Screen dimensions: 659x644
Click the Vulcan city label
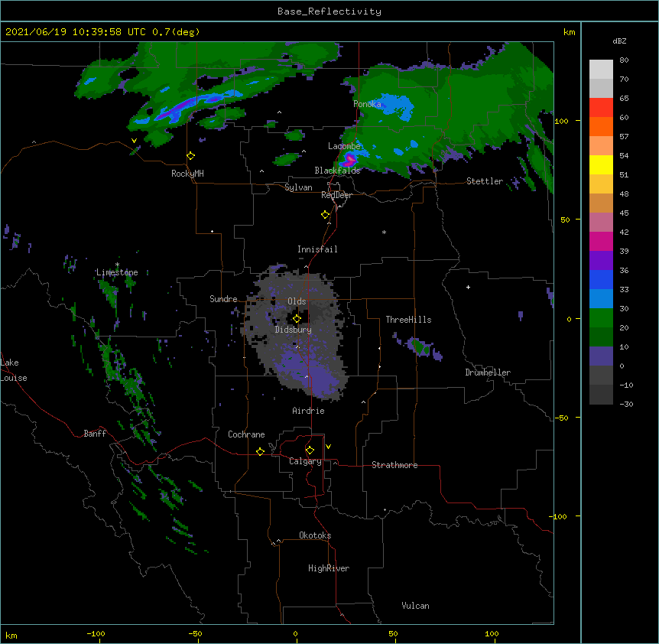coord(415,606)
